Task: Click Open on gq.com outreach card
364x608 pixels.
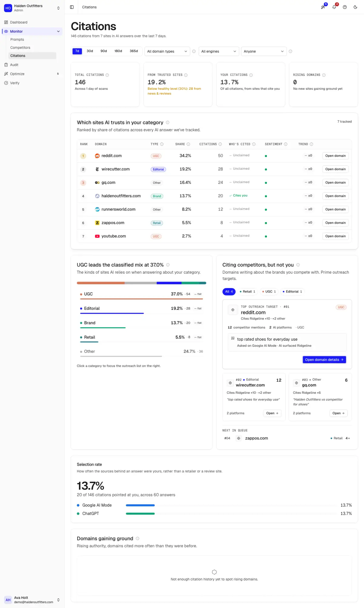Action: [x=339, y=413]
